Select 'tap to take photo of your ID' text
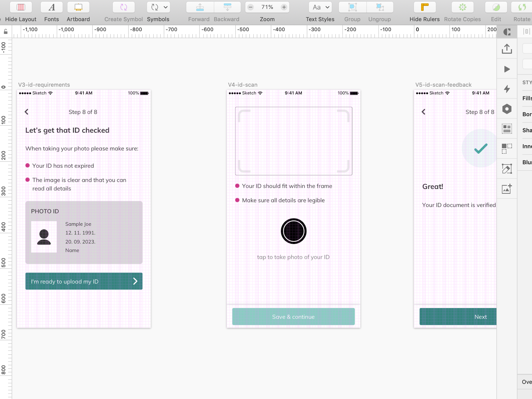This screenshot has height=399, width=532. (x=293, y=257)
